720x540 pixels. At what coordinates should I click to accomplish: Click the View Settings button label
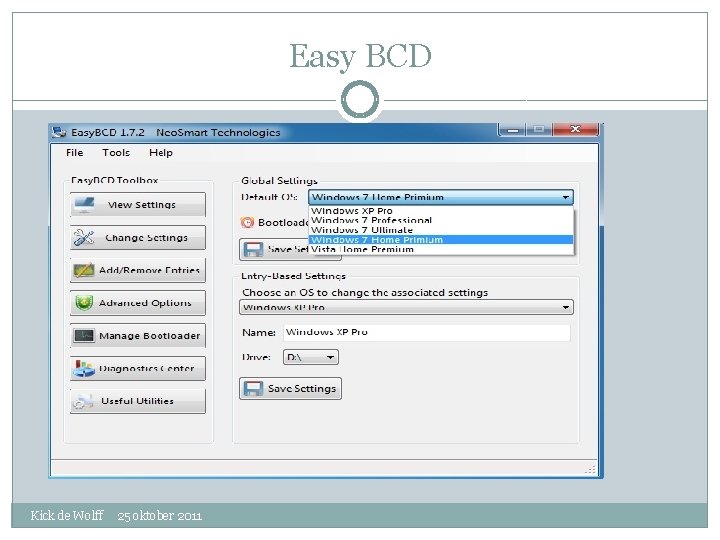pyautogui.click(x=142, y=205)
